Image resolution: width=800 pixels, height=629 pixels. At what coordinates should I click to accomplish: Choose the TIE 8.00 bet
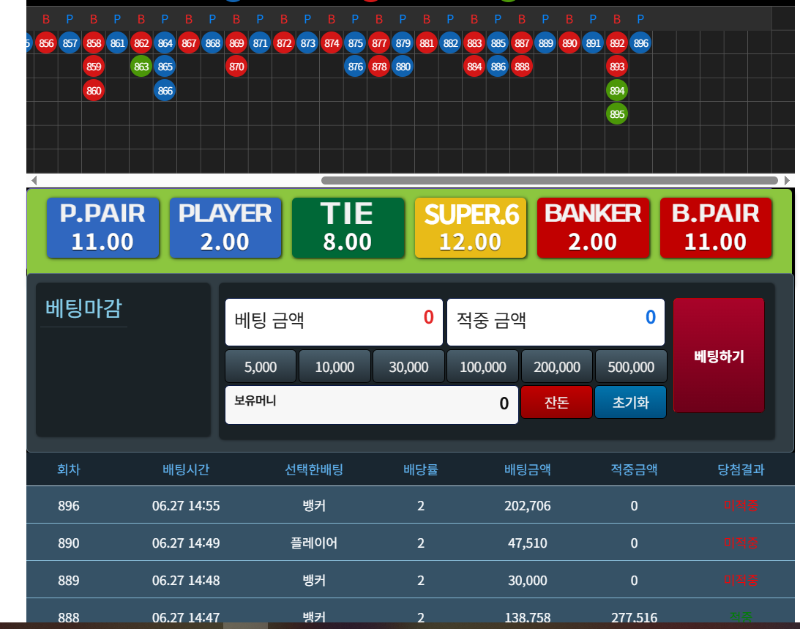pos(348,228)
